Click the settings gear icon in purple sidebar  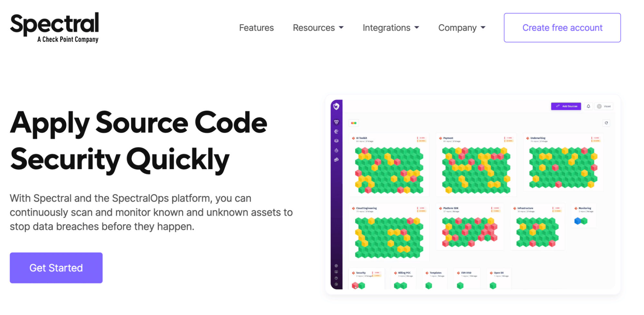(x=336, y=266)
